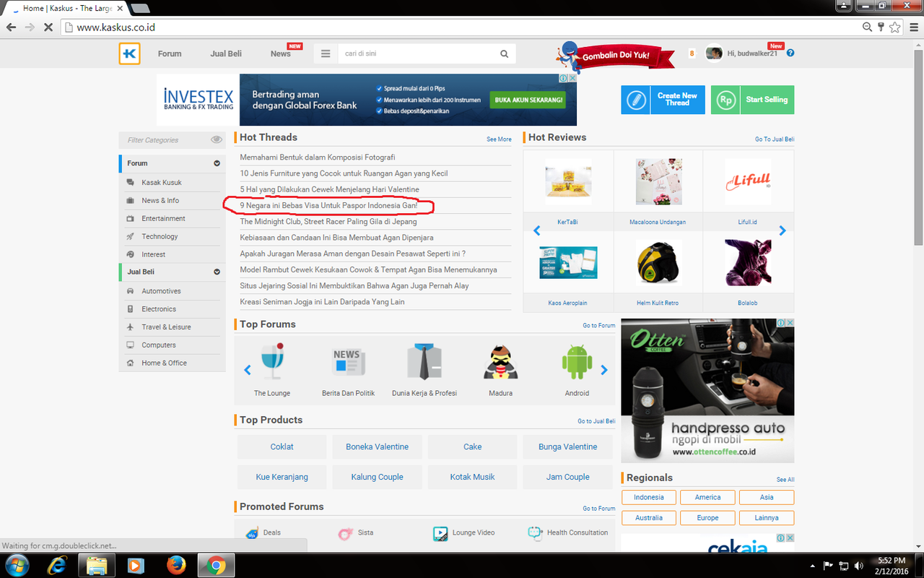
Task: Click the volume icon in system tray
Action: pos(858,565)
